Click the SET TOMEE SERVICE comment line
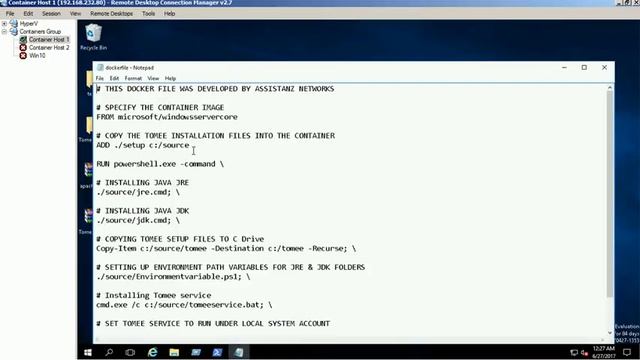The height and width of the screenshot is (360, 640). 213,324
